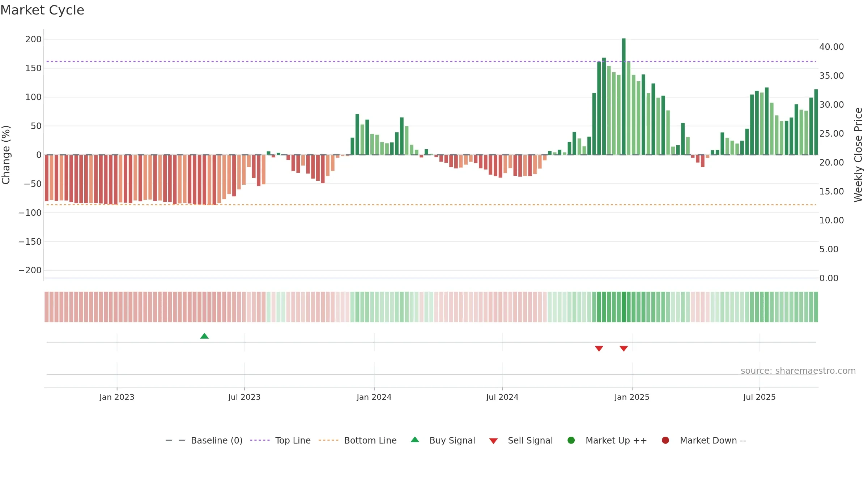
Task: Click the purple dotted line legend swatch
Action: (x=260, y=440)
